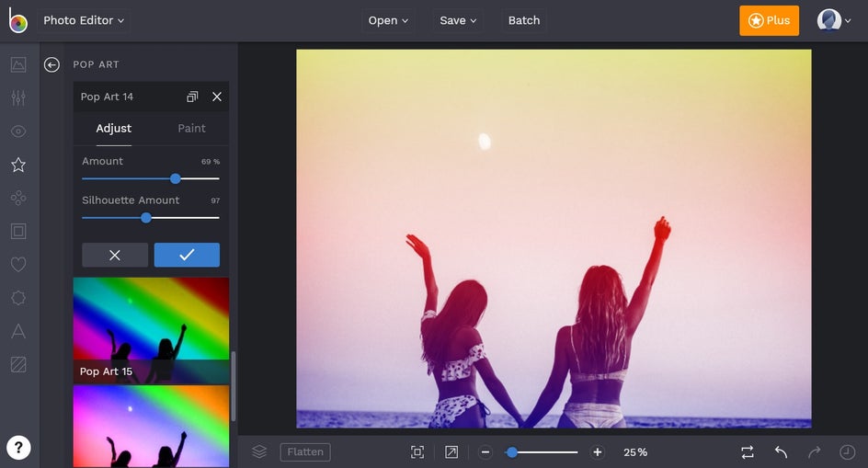Image resolution: width=868 pixels, height=468 pixels.
Task: Select the Adjust tab
Action: [114, 129]
